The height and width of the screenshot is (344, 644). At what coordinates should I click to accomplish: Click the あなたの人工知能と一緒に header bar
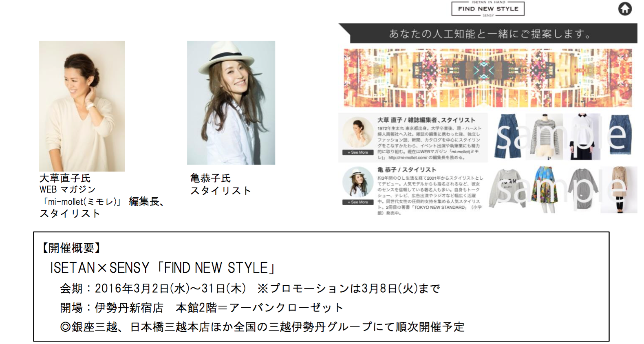[488, 33]
